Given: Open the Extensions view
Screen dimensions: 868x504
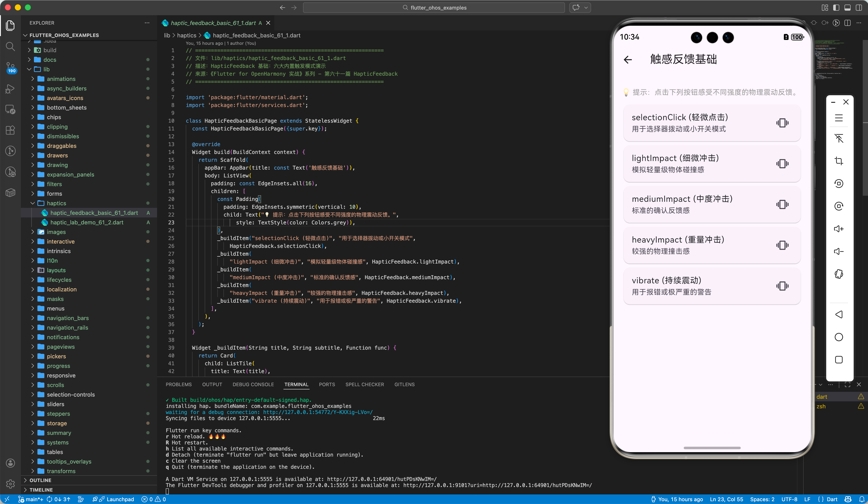Looking at the screenshot, I should click(10, 130).
